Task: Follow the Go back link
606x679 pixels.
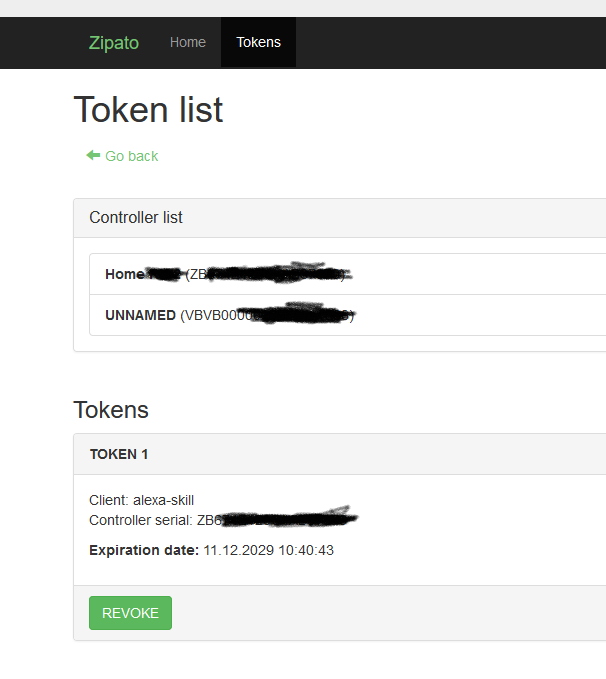Action: [131, 156]
